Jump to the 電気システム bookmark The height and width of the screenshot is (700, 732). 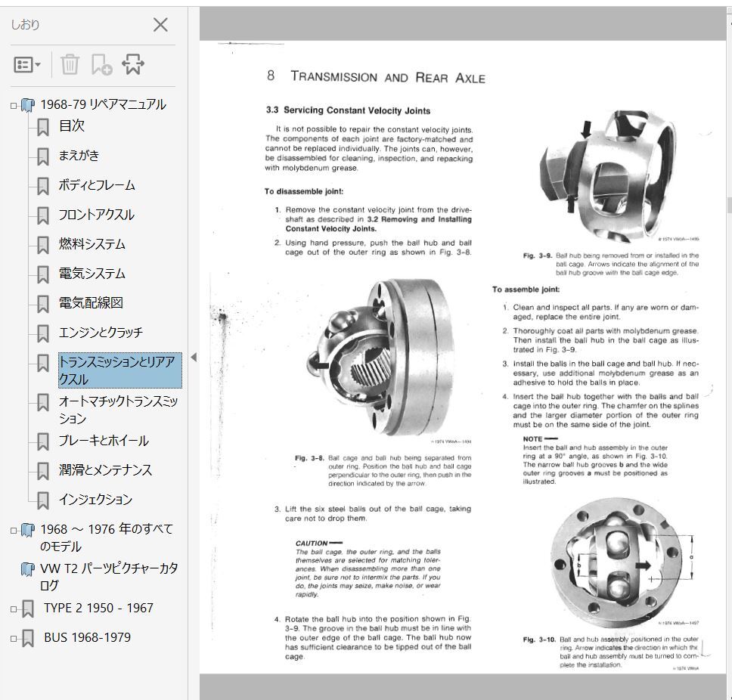[92, 274]
